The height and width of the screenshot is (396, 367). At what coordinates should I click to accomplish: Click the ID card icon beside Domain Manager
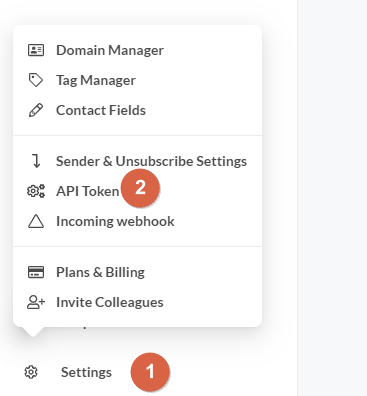pos(36,50)
